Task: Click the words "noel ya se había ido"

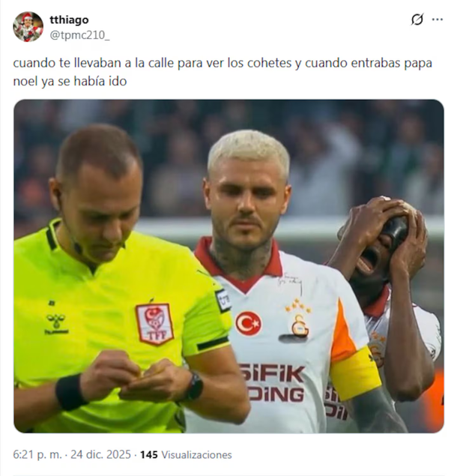Action: (x=70, y=82)
